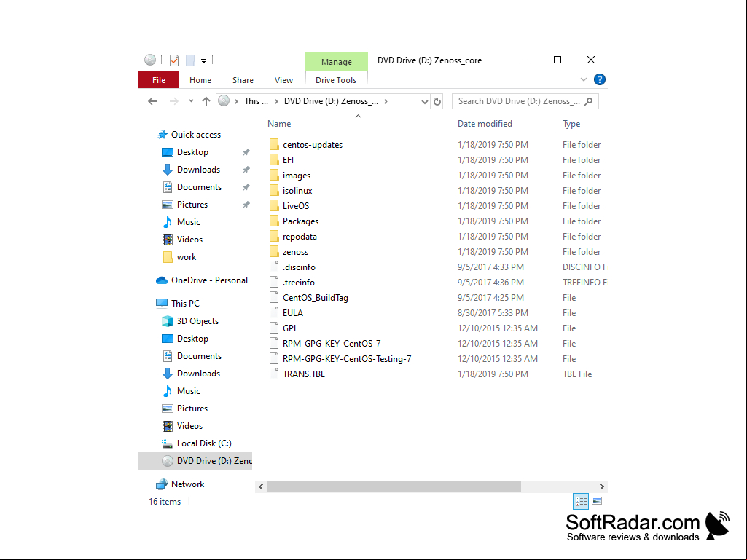
Task: Open pinned Documents under Quick access
Action: [199, 187]
